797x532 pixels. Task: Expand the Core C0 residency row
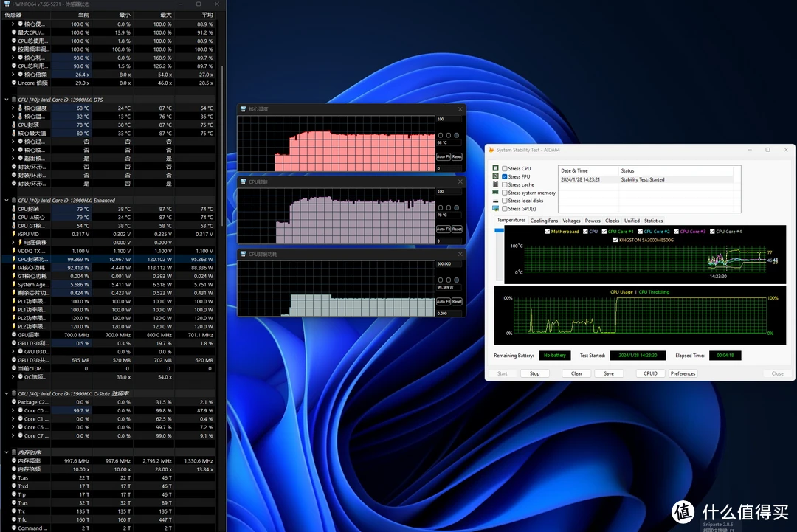(13, 410)
